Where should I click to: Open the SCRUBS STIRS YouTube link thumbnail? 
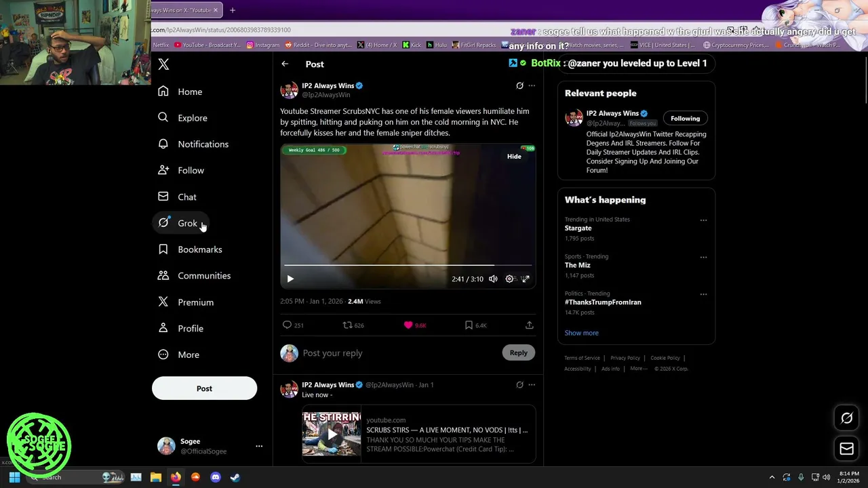coord(332,433)
